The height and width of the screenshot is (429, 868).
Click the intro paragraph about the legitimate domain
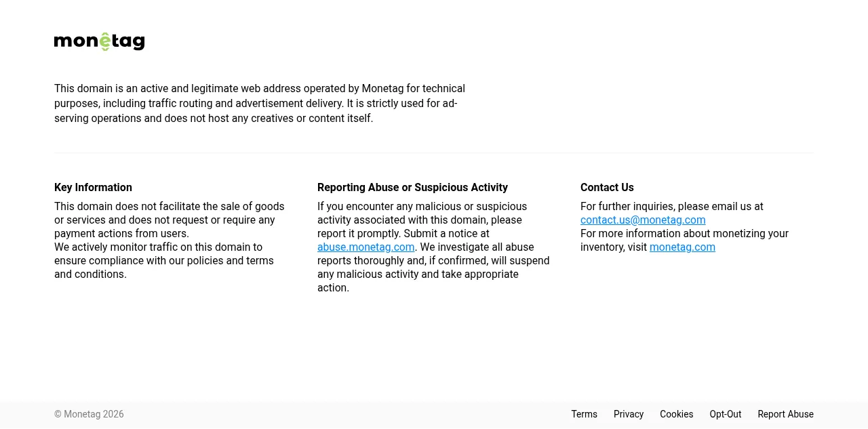(260, 104)
